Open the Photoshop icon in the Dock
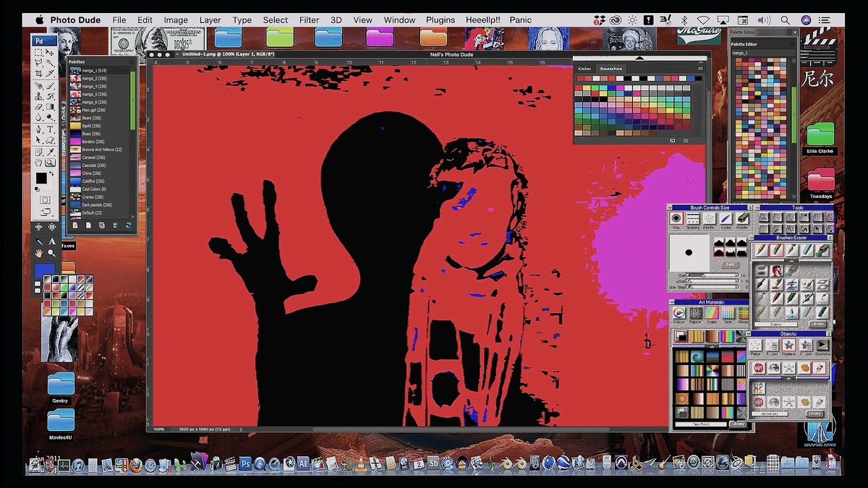The width and height of the screenshot is (868, 488). click(x=245, y=463)
